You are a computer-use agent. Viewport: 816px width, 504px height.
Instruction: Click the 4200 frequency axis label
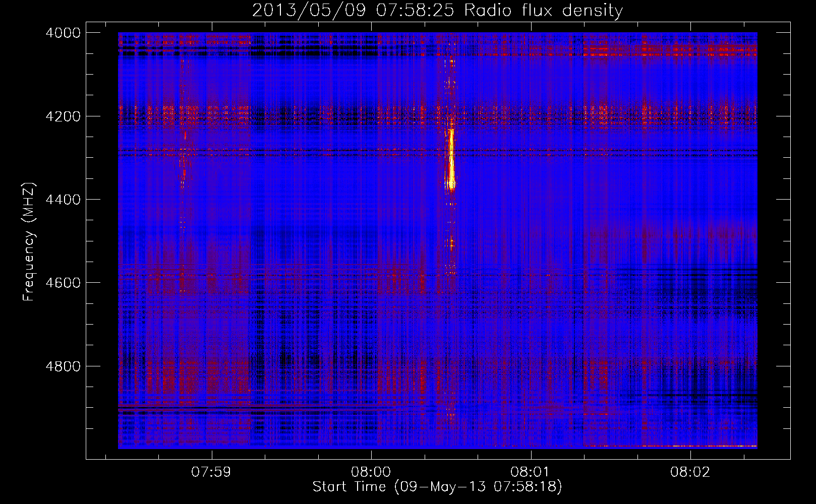[63, 116]
